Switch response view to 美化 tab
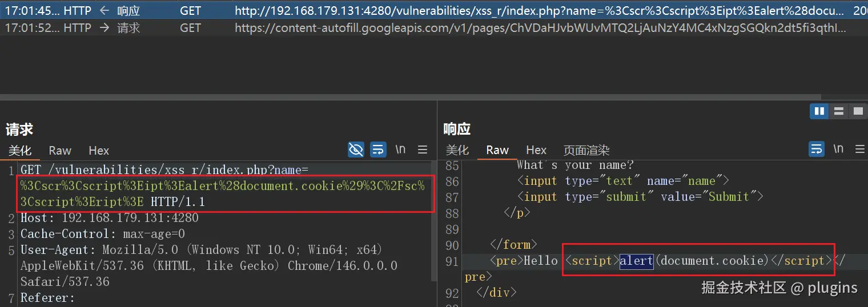 457,150
